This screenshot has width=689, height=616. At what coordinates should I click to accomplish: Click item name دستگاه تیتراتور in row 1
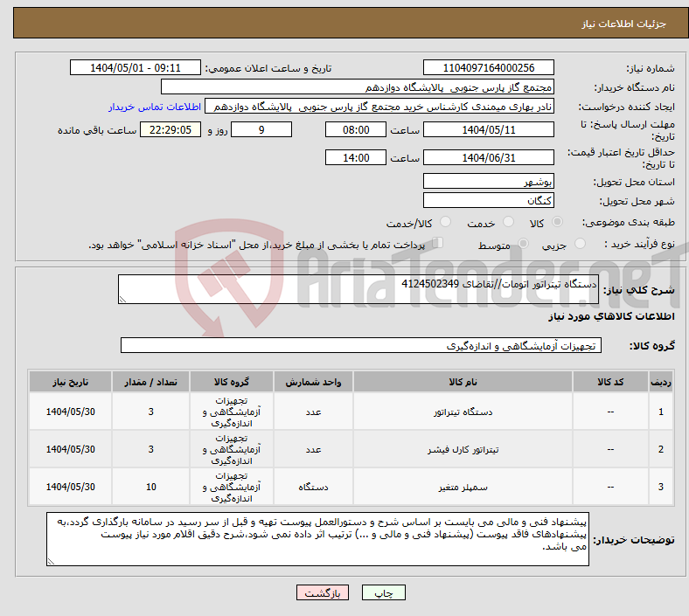[463, 412]
